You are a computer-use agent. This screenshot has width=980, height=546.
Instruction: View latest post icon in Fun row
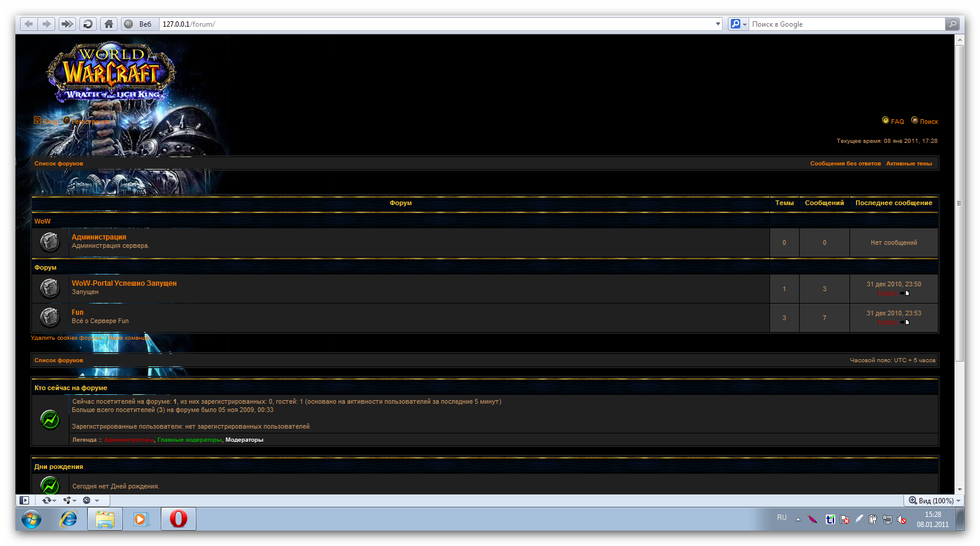[x=905, y=323]
